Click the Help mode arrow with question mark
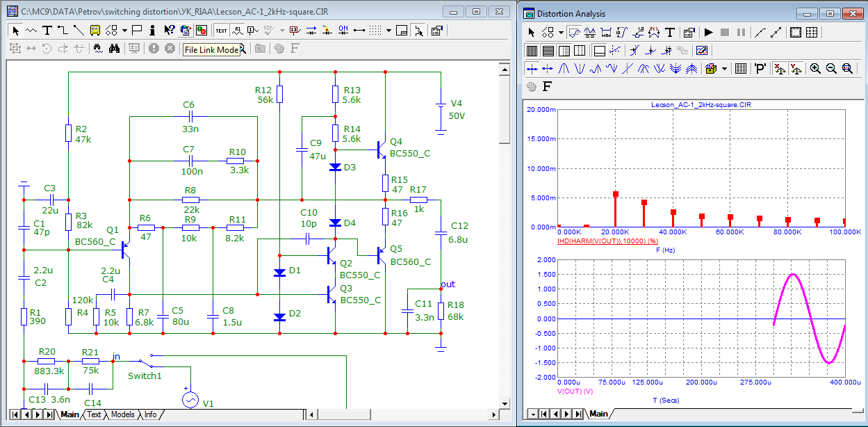 pyautogui.click(x=169, y=30)
